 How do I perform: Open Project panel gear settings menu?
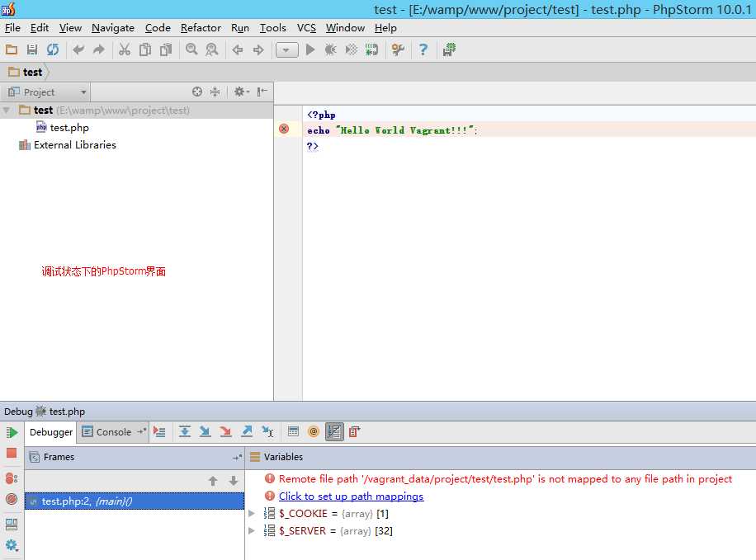click(x=241, y=92)
